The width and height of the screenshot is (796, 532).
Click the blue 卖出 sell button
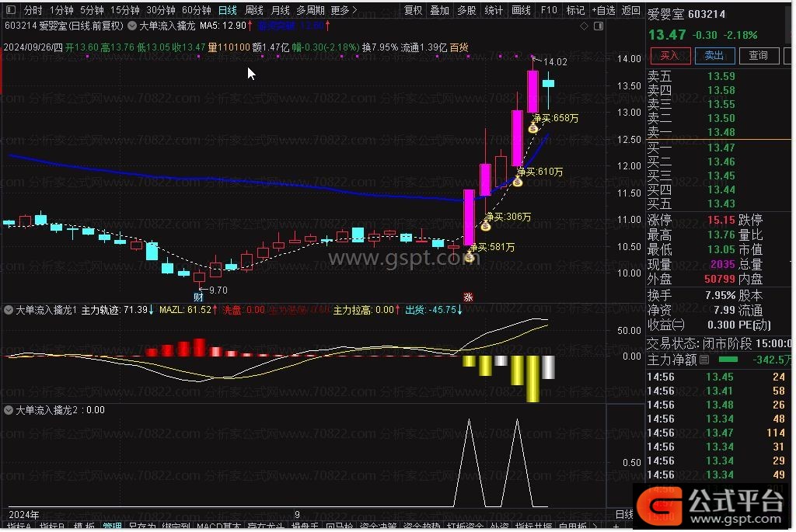(715, 56)
